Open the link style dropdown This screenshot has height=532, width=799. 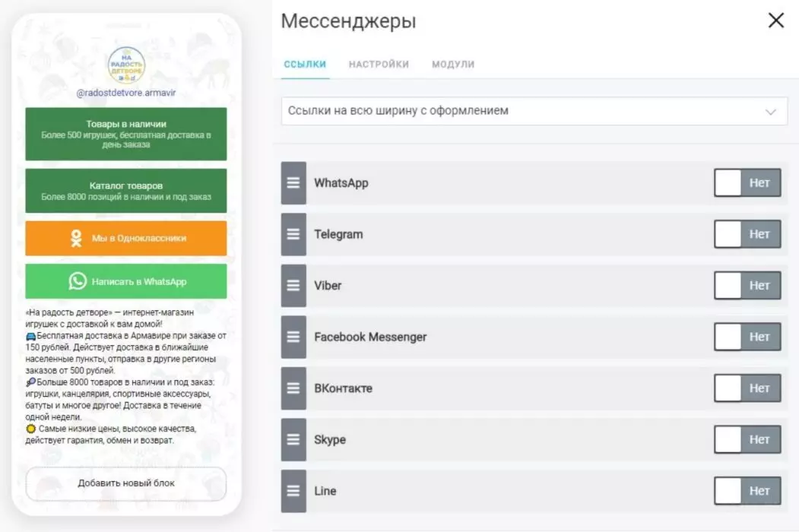click(x=534, y=111)
